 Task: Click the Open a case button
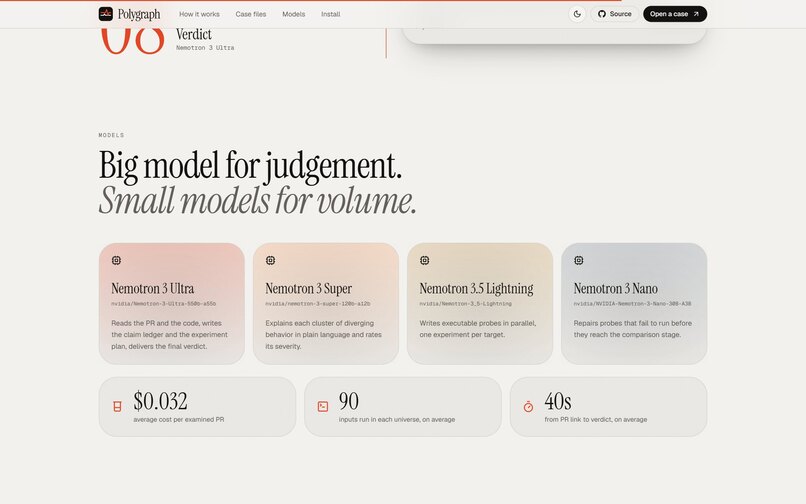tap(675, 14)
